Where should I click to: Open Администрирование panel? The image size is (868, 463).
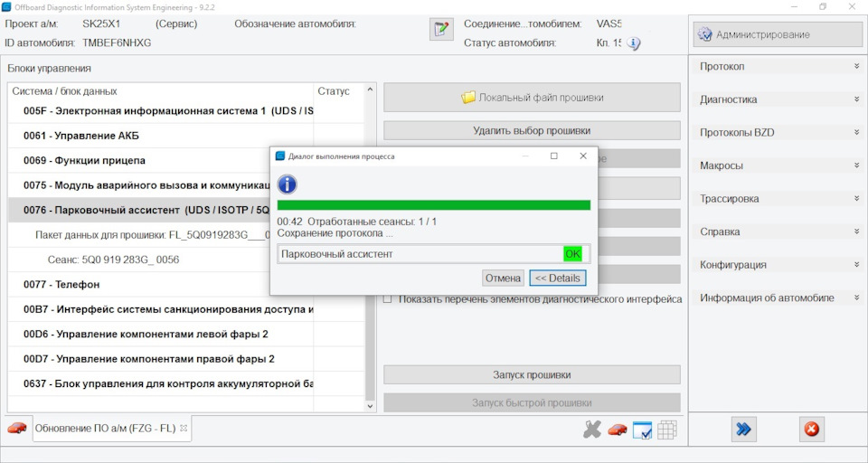778,34
